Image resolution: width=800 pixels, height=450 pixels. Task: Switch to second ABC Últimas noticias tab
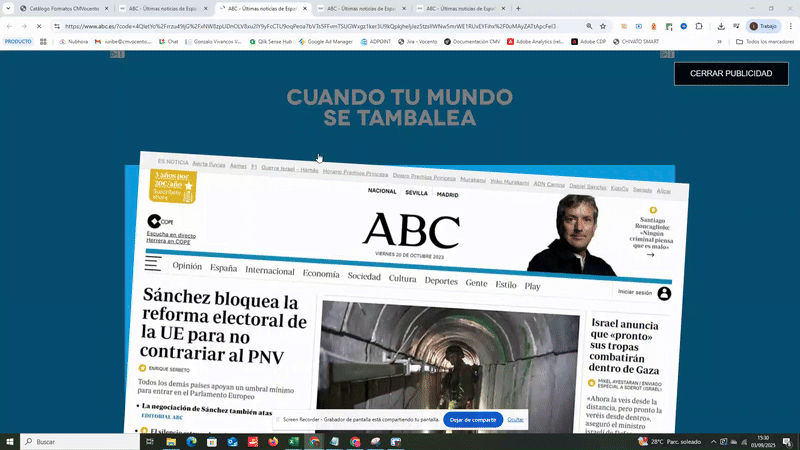click(164, 9)
